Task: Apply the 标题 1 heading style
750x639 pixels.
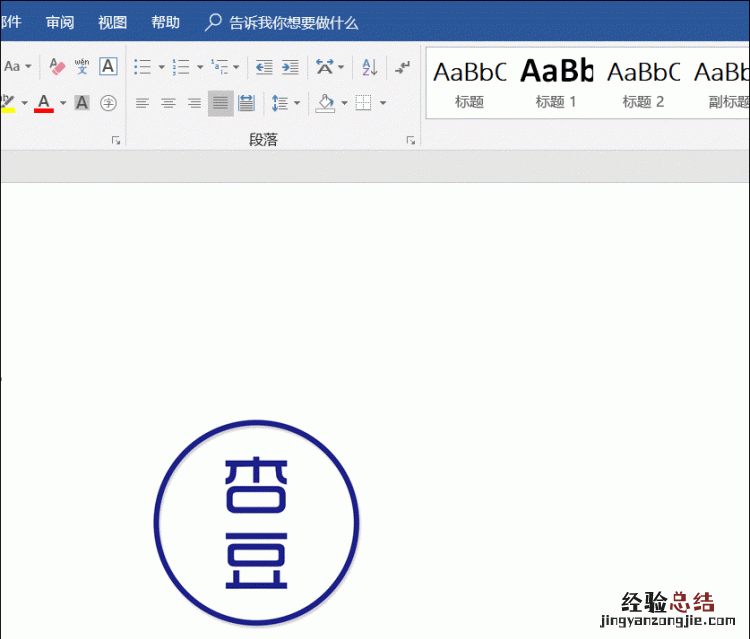Action: click(556, 82)
